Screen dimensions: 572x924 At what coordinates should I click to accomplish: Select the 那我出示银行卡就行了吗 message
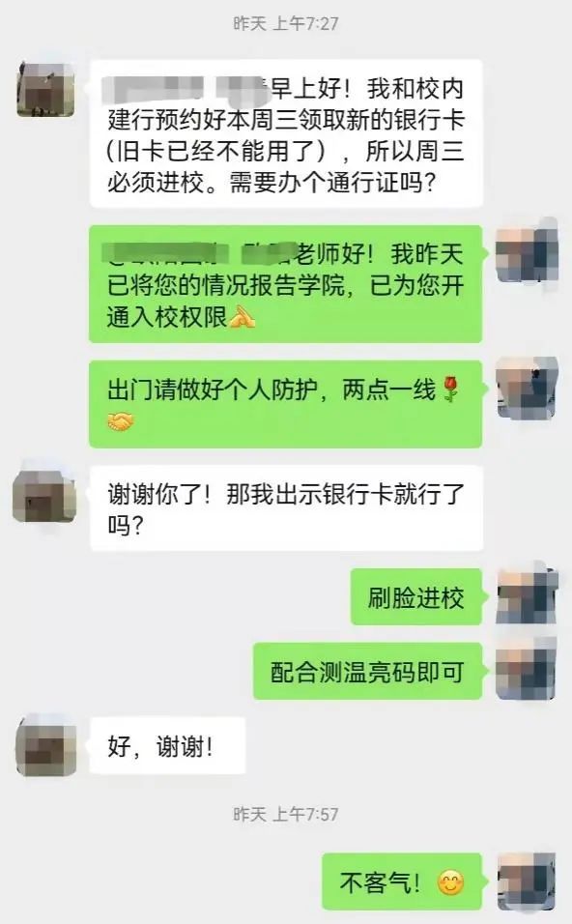(286, 508)
